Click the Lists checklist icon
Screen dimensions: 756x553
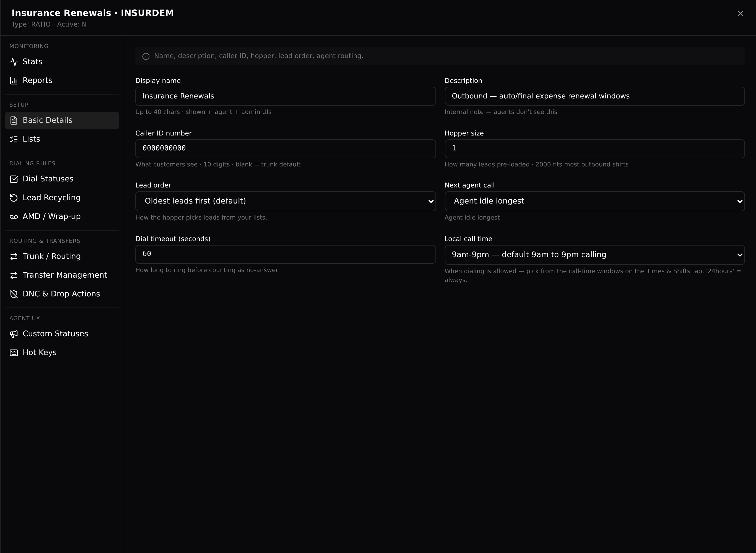coord(14,139)
